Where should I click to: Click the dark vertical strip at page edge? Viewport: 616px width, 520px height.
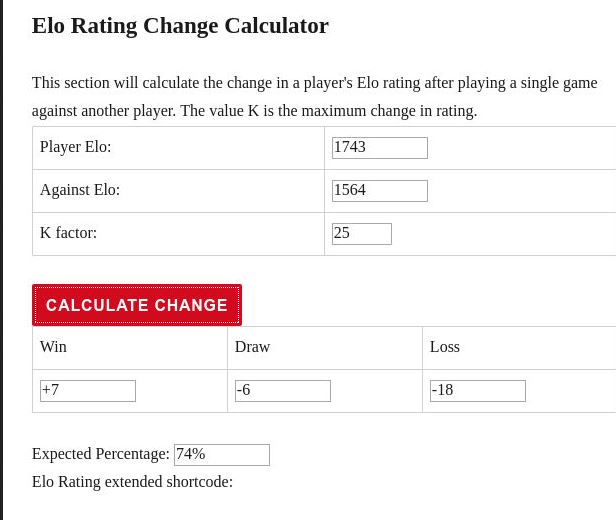coord(2,260)
